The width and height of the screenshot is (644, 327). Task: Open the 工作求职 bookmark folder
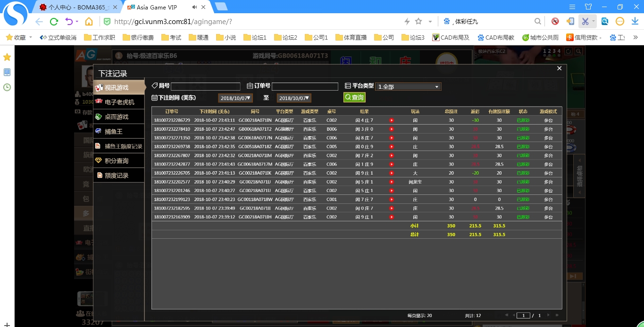[100, 37]
